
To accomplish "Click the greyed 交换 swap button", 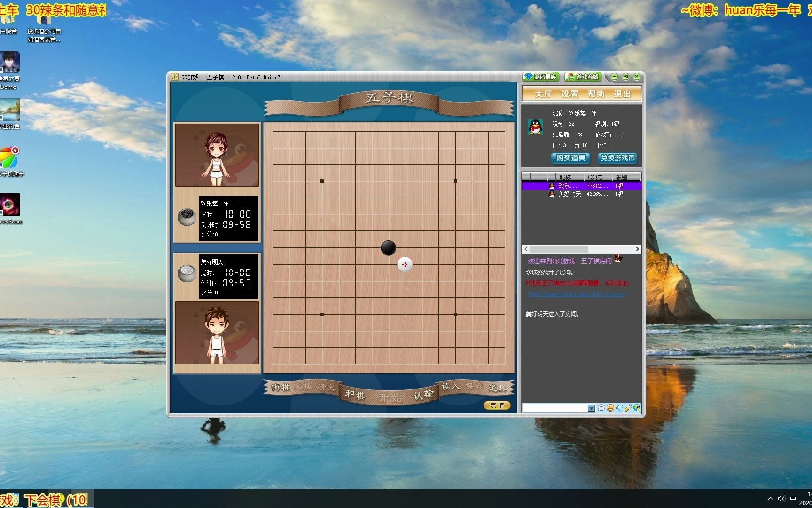I will click(x=303, y=387).
